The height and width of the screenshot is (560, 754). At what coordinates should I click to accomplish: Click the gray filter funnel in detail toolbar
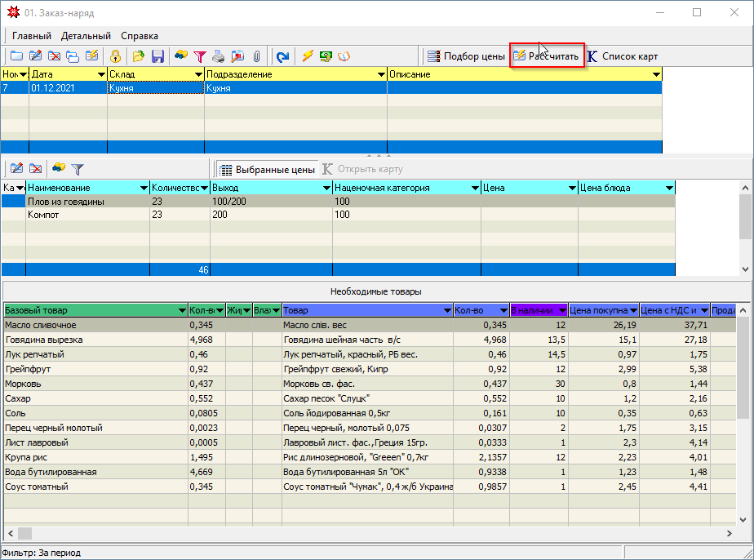point(78,169)
